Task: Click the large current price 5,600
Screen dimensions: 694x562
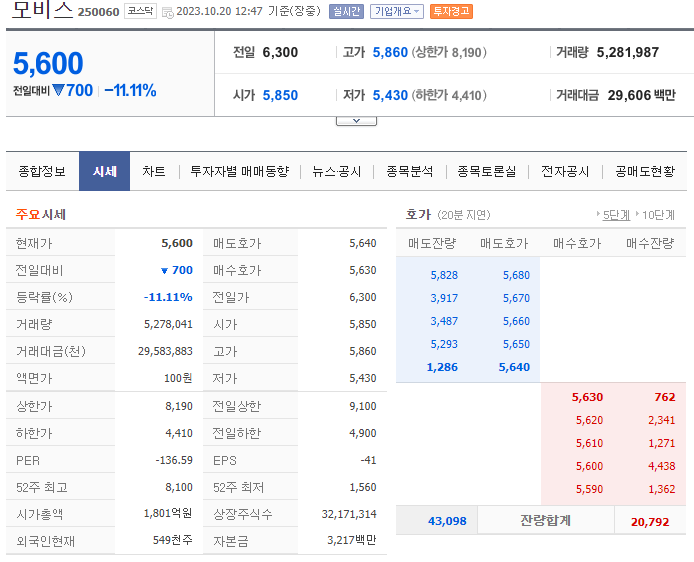Action: click(x=48, y=63)
